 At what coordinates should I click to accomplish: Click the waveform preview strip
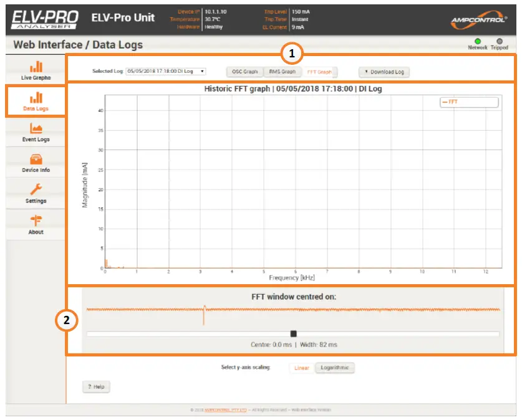point(293,313)
